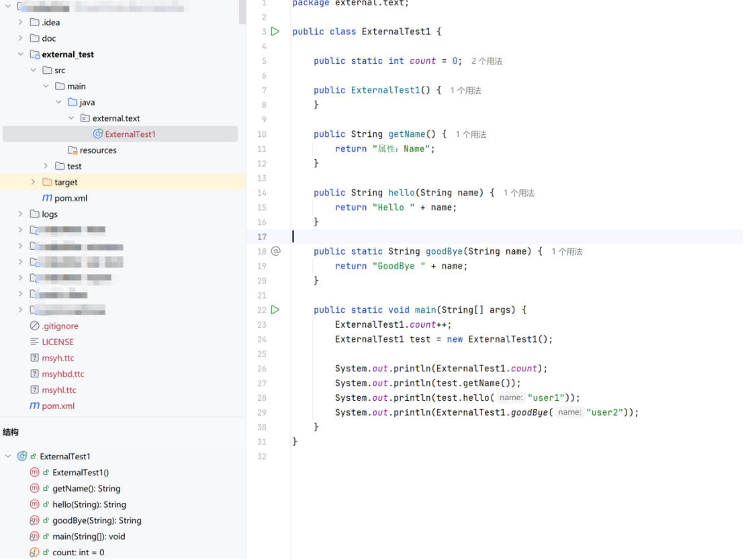
Task: Click the ExternalTest1 class name declaration
Action: pos(396,32)
